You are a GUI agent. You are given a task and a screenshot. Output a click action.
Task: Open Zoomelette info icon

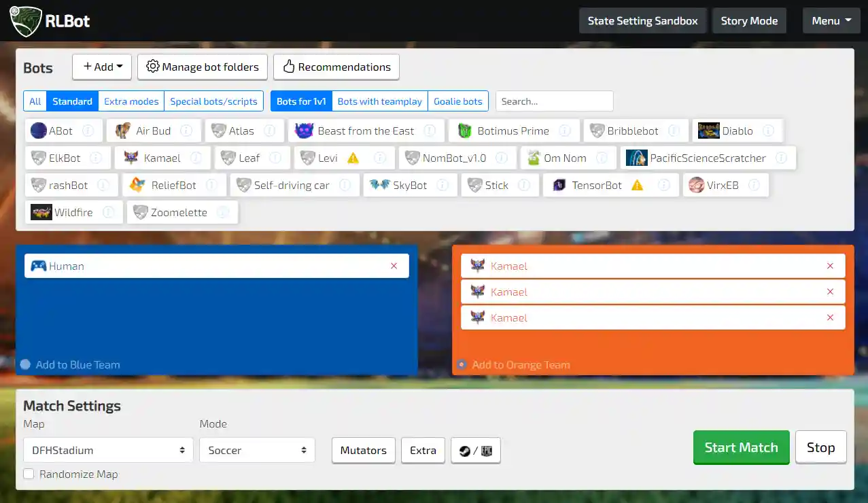[223, 212]
